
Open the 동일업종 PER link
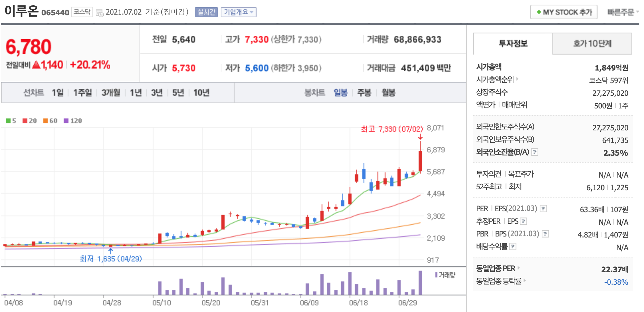click(495, 268)
